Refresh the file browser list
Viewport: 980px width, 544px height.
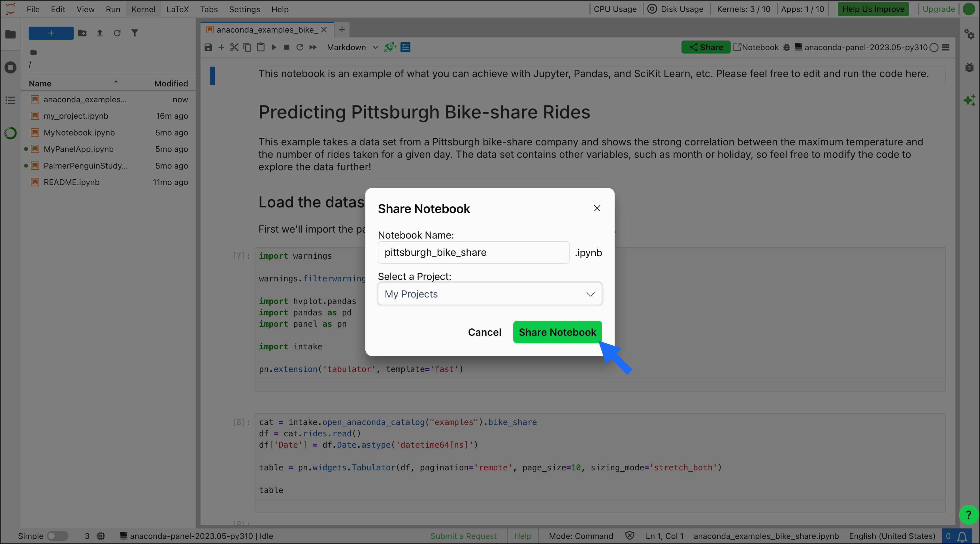point(117,33)
